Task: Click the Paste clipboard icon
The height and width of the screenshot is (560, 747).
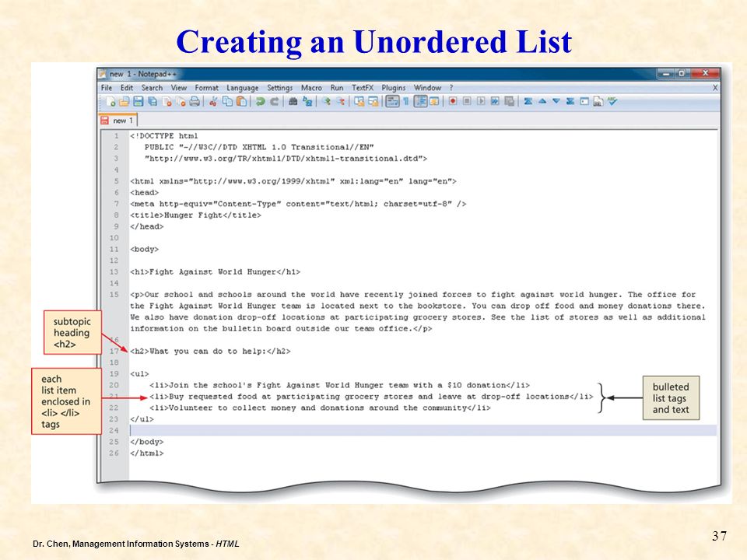Action: (241, 101)
